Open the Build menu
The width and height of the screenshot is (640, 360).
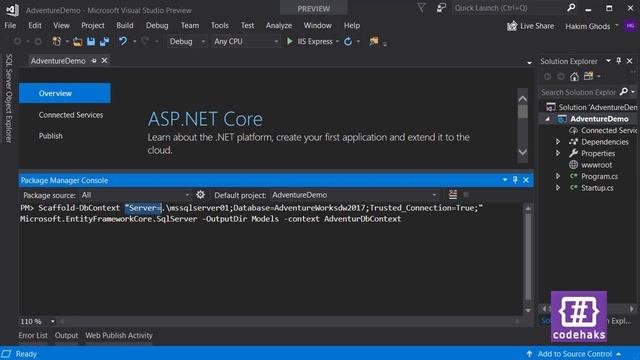[124, 25]
